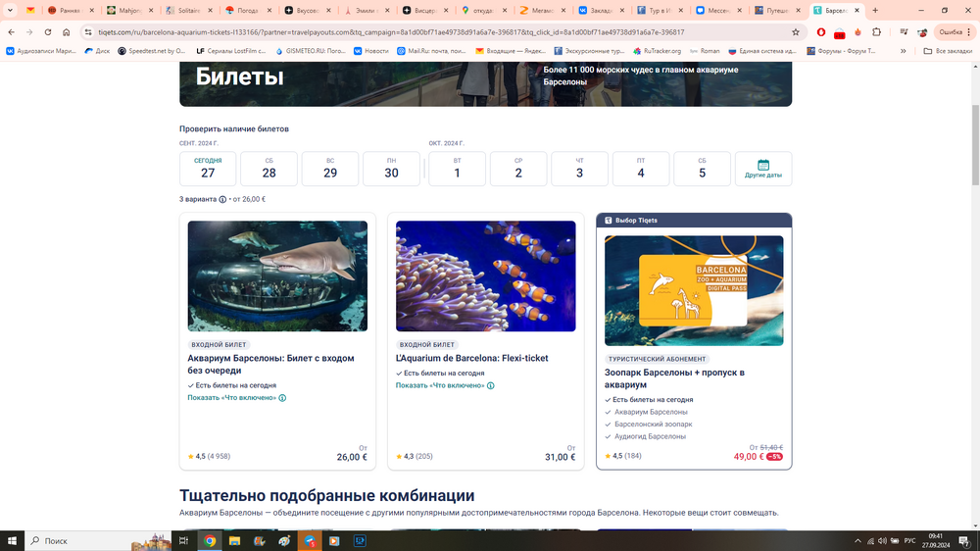This screenshot has height=551, width=980.
Task: Open the 'Все закладки' bookmarks folder
Action: tap(948, 51)
